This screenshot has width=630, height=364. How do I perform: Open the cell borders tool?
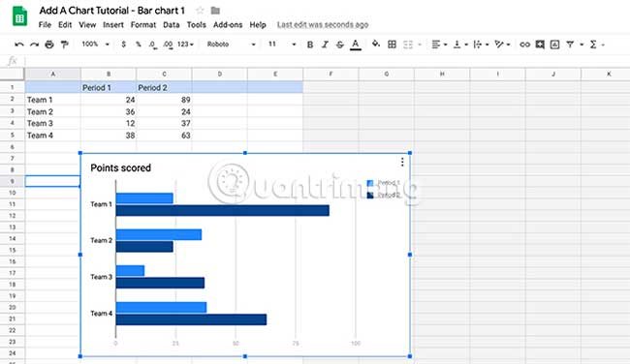[x=392, y=45]
